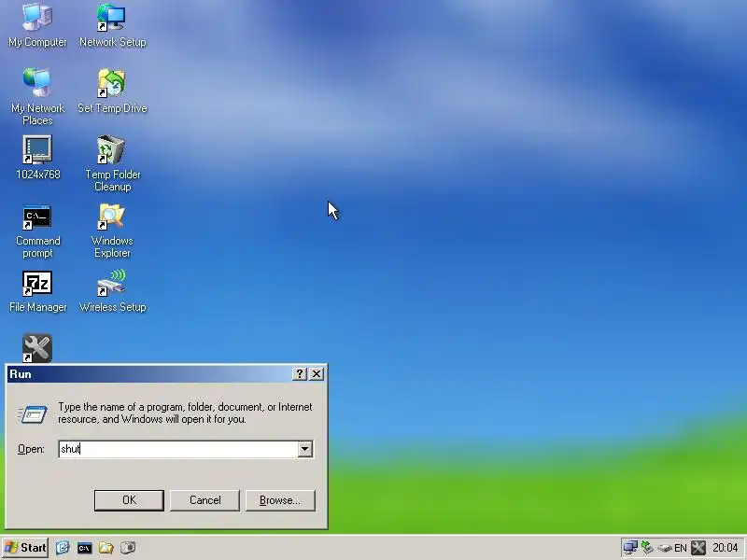This screenshot has height=560, width=747.
Task: Confirm the Run dialog with OK
Action: pyautogui.click(x=129, y=500)
